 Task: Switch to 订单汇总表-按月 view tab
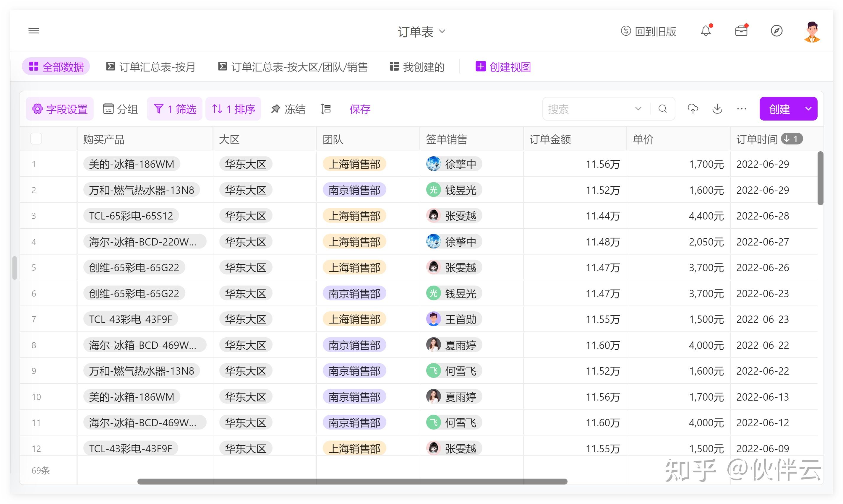click(x=151, y=66)
